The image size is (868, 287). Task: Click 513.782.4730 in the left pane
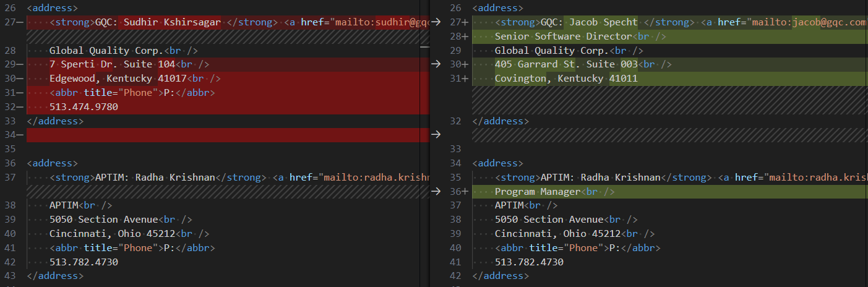[84, 262]
